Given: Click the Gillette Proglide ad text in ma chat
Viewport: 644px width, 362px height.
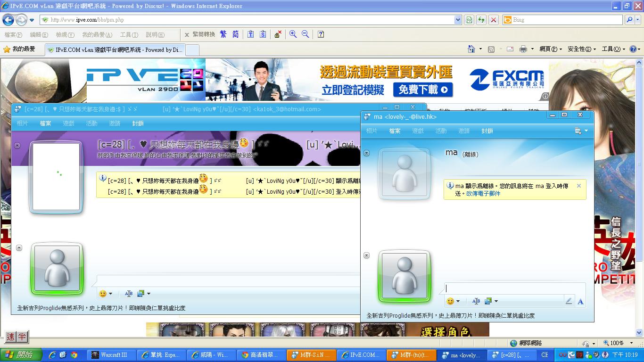Looking at the screenshot, I should pos(451,316).
